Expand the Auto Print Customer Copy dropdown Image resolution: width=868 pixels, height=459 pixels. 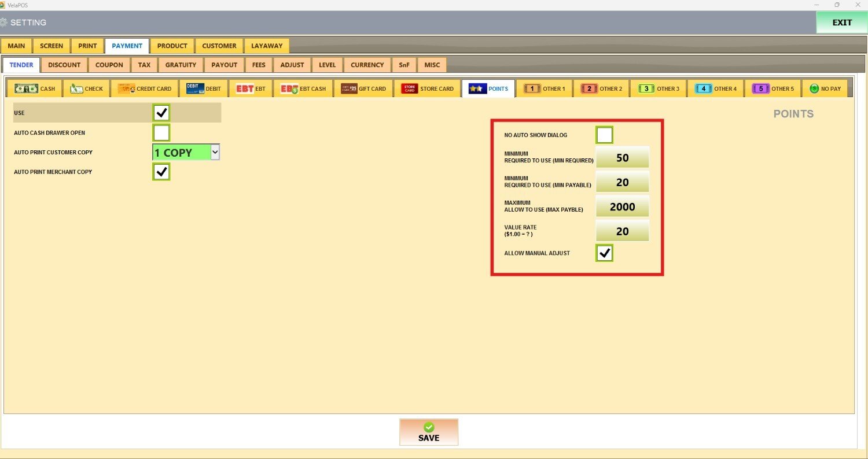[215, 153]
